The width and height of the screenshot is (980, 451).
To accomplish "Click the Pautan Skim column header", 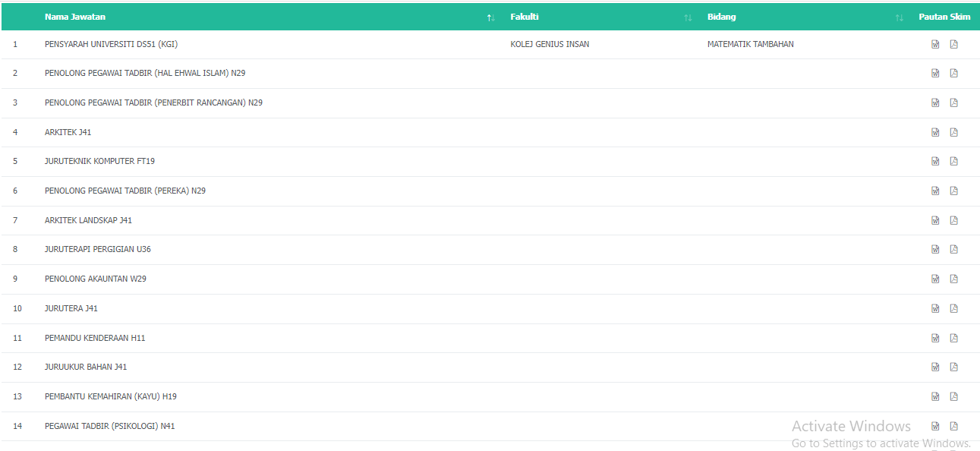I will pos(944,17).
